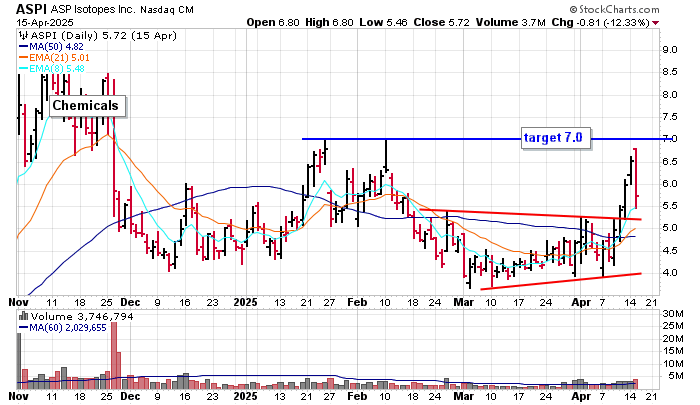Click Dec on the volume panel date axis
Viewport: 700px width, 405px height.
(x=130, y=397)
